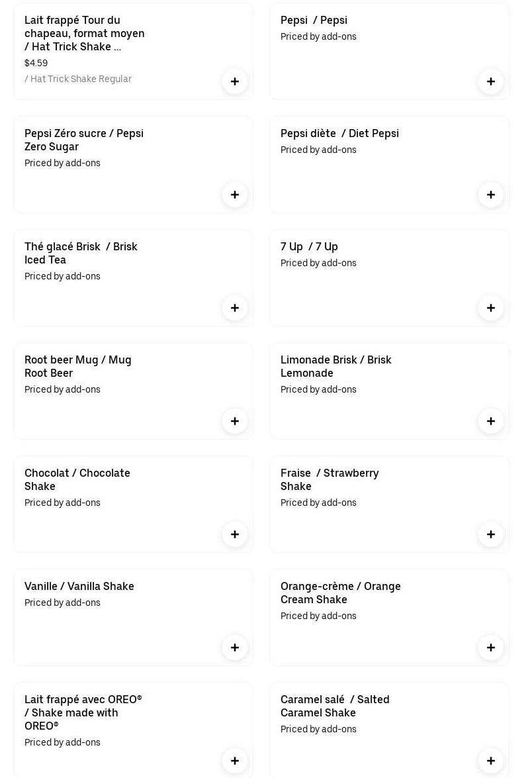Add 7 Up with plus button
Viewport: 532px width, 778px height.
[491, 308]
